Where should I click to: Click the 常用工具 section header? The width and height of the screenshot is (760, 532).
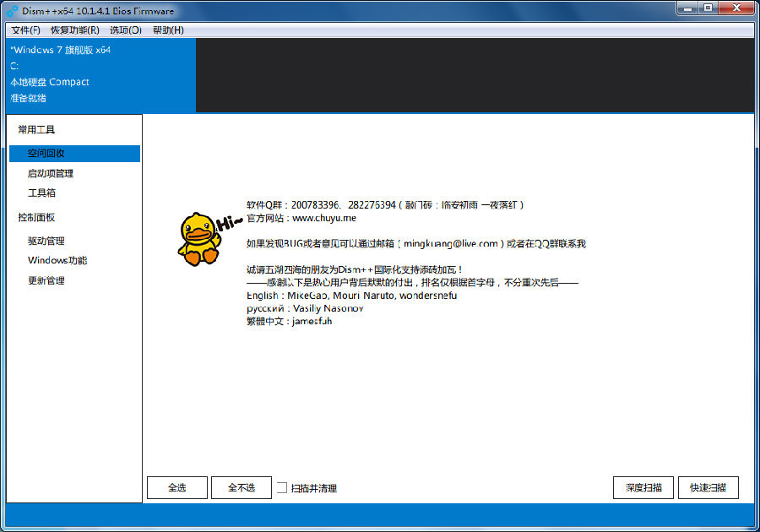36,129
